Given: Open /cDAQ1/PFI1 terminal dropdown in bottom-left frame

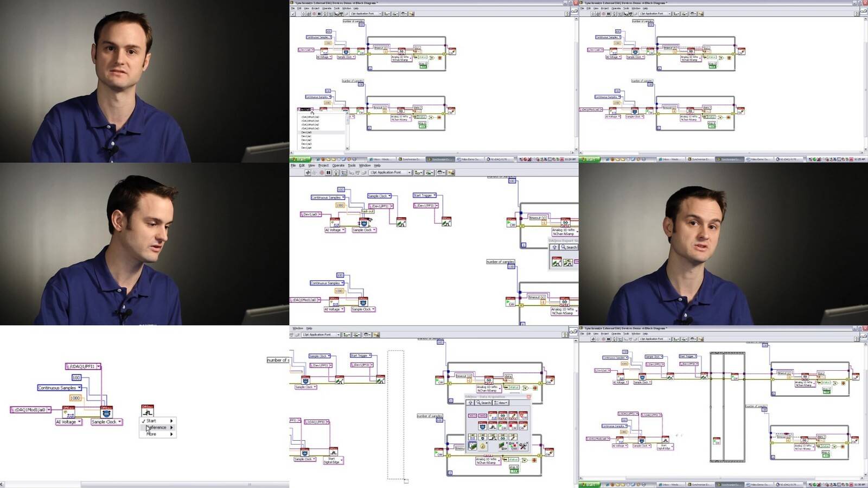Looking at the screenshot, I should click(x=83, y=366).
